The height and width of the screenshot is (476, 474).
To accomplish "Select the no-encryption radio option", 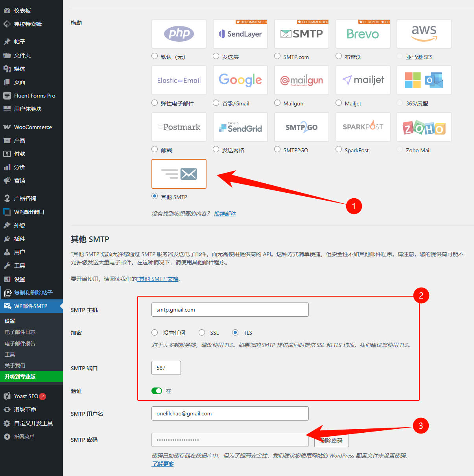I will tap(155, 333).
